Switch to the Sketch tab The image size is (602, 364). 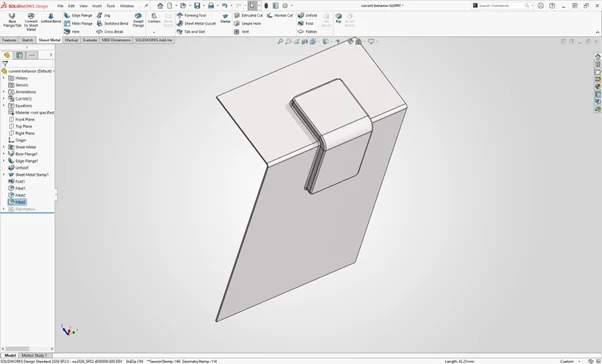tap(27, 40)
